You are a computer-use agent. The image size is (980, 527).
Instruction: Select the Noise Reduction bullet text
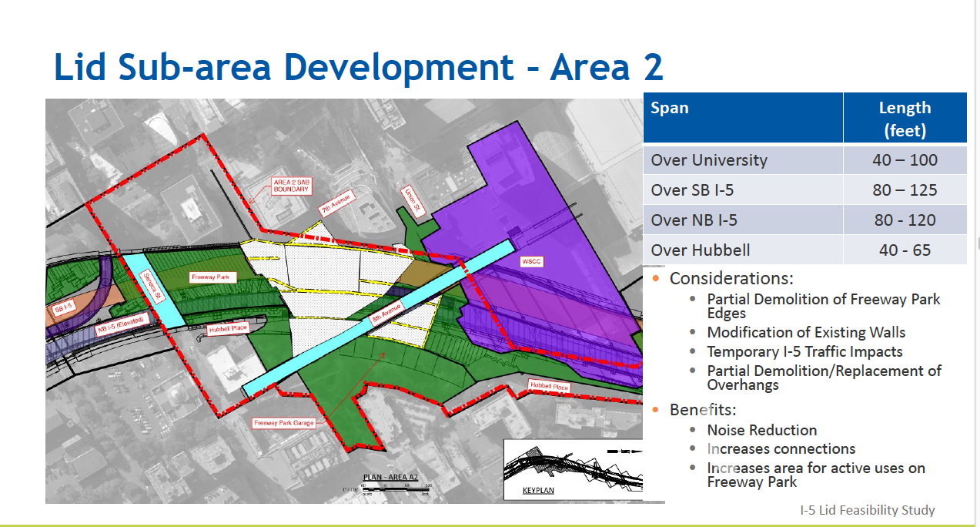[x=761, y=430]
